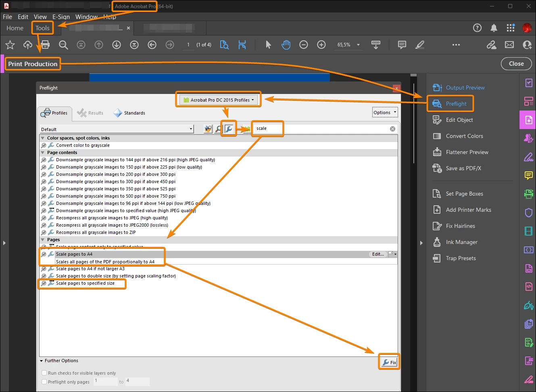536x392 pixels.
Task: Open zoom level 65,5% dropdown
Action: (x=358, y=45)
